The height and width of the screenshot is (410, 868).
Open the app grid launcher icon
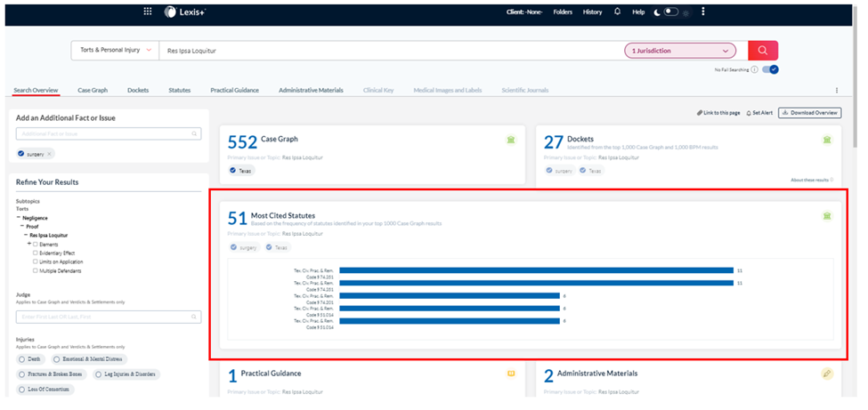click(147, 12)
